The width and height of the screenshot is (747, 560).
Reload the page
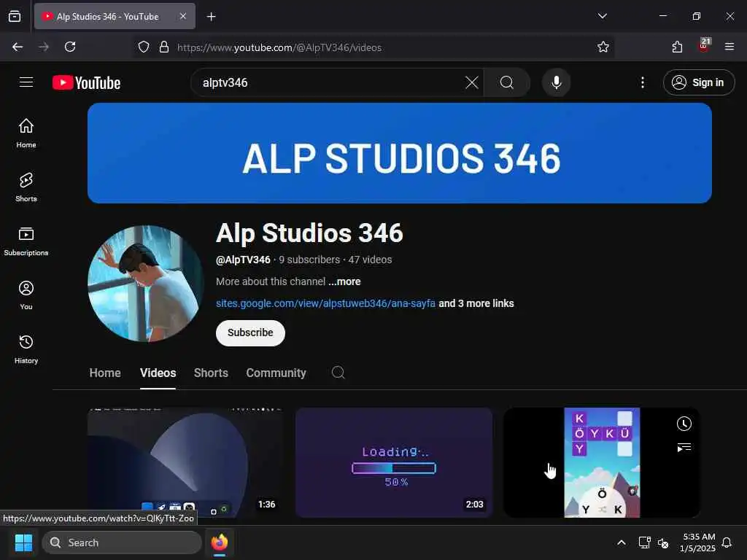pyautogui.click(x=70, y=47)
